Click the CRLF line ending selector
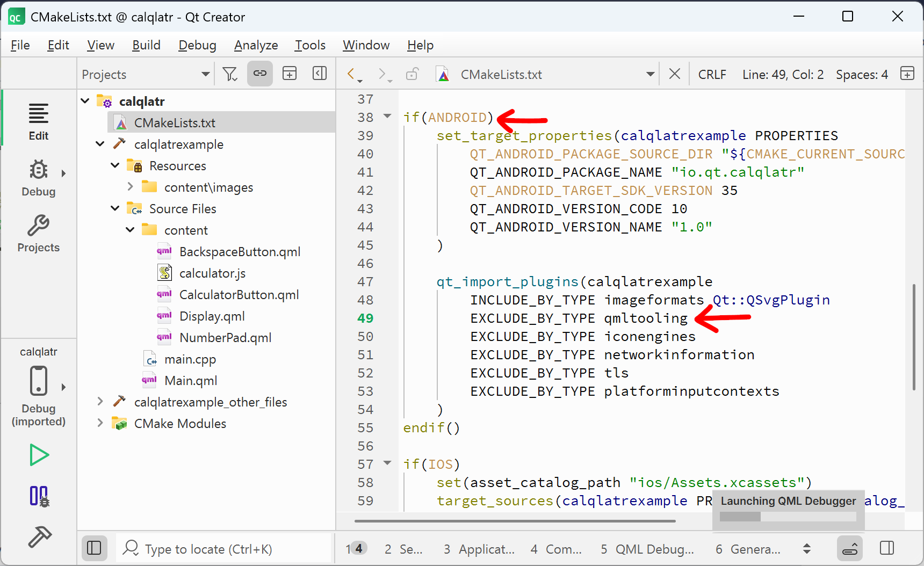This screenshot has height=566, width=924. [x=712, y=74]
